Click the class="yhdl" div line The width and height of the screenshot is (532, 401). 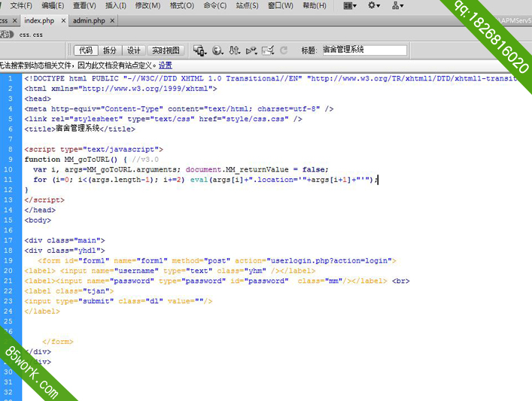point(65,251)
